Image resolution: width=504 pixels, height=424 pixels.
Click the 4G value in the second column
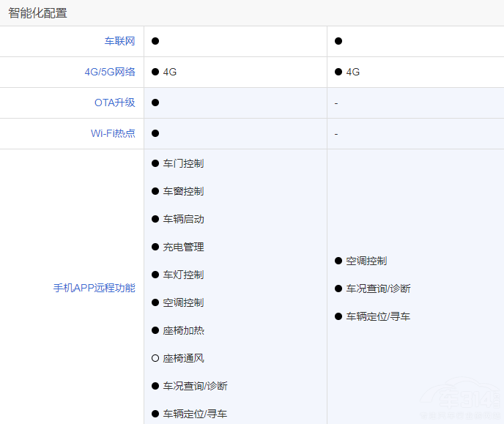click(x=353, y=72)
